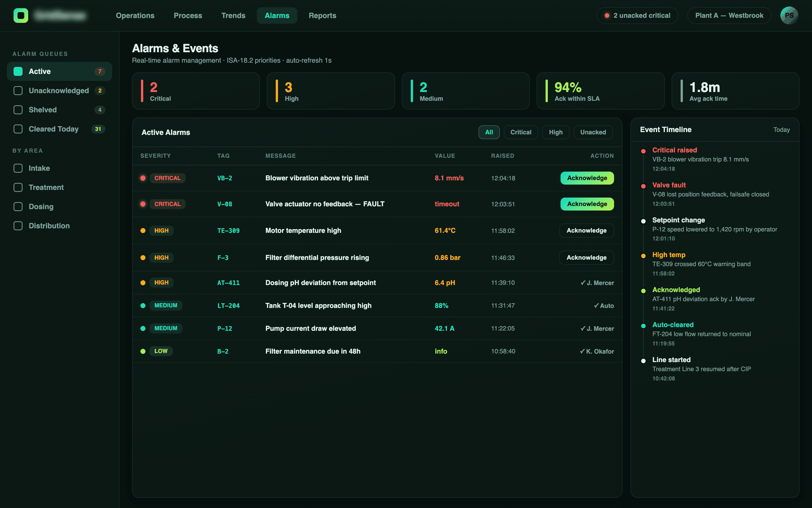Viewport: 812px width, 508px height.
Task: Show only Unacked alarms
Action: (x=593, y=132)
